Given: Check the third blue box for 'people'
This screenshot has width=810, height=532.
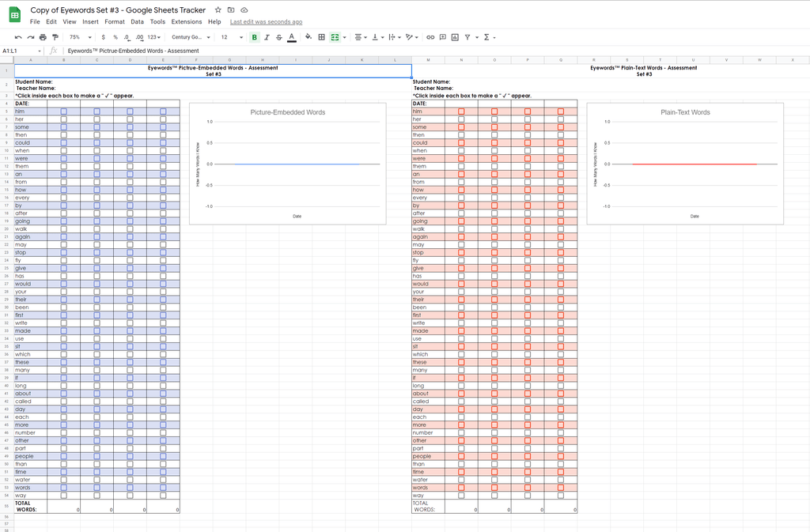Looking at the screenshot, I should point(130,456).
